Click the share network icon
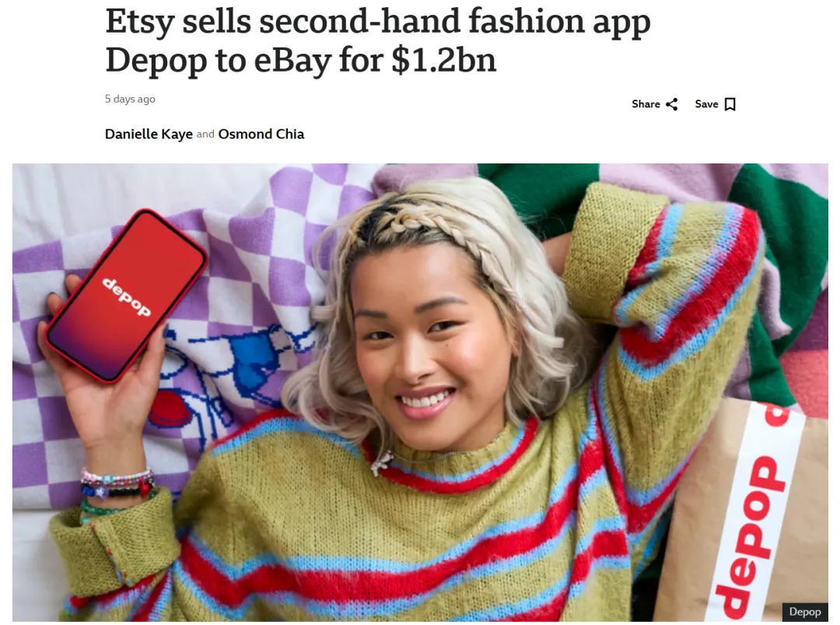This screenshot has height=625, width=840. [x=671, y=104]
